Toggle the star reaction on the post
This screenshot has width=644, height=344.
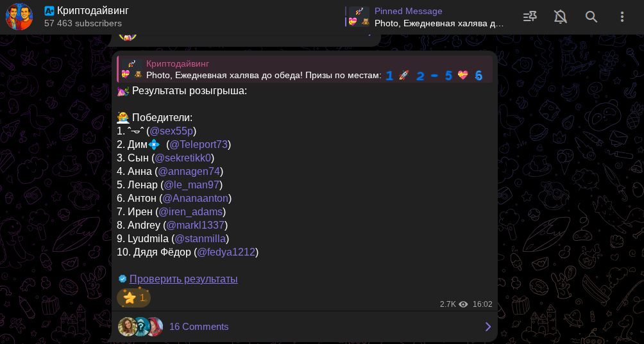point(134,298)
